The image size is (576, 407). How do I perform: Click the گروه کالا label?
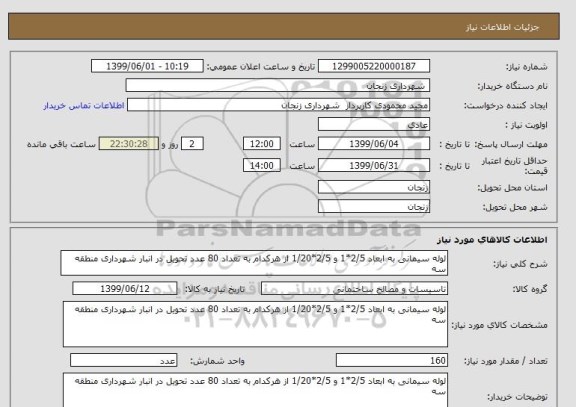[530, 289]
